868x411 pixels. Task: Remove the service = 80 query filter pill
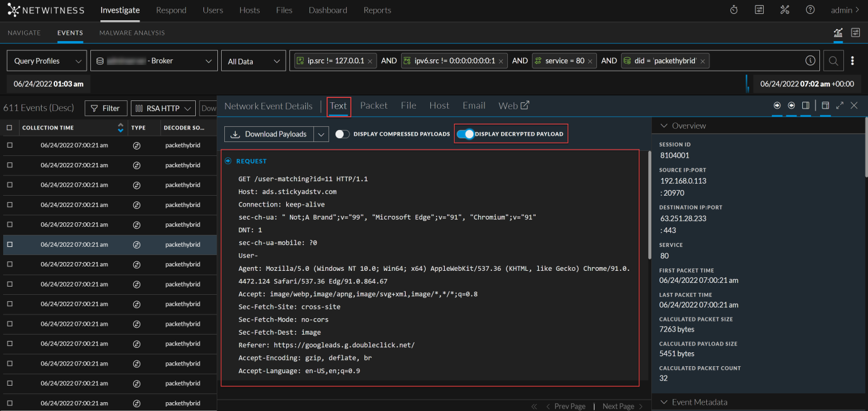click(590, 60)
